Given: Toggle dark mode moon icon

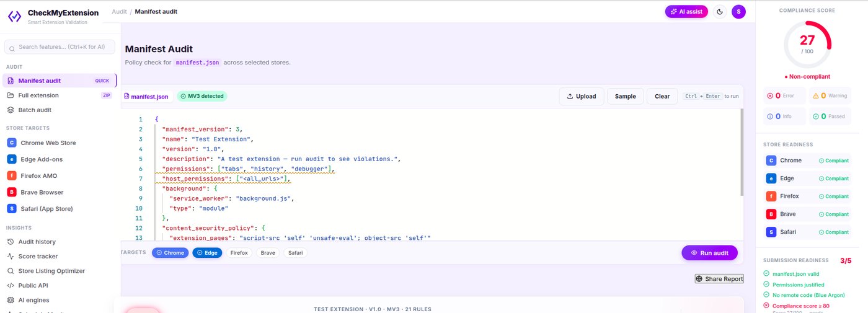Looking at the screenshot, I should click(x=720, y=11).
